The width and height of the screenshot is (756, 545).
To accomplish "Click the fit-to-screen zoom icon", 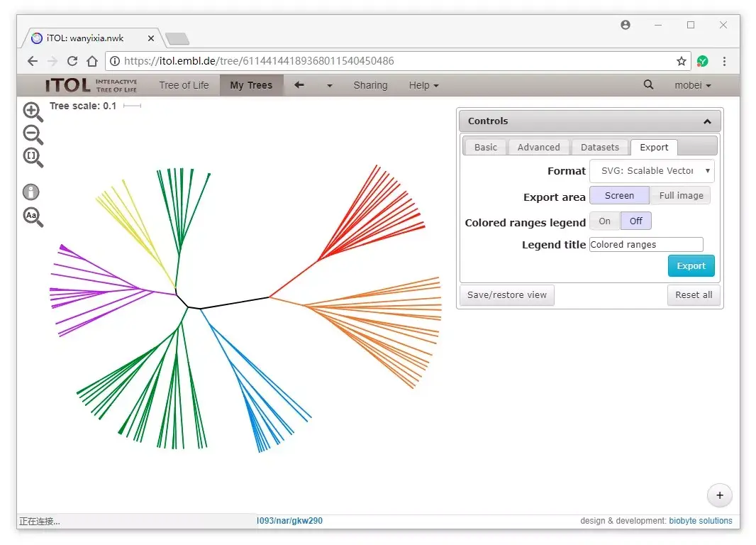I will [33, 158].
